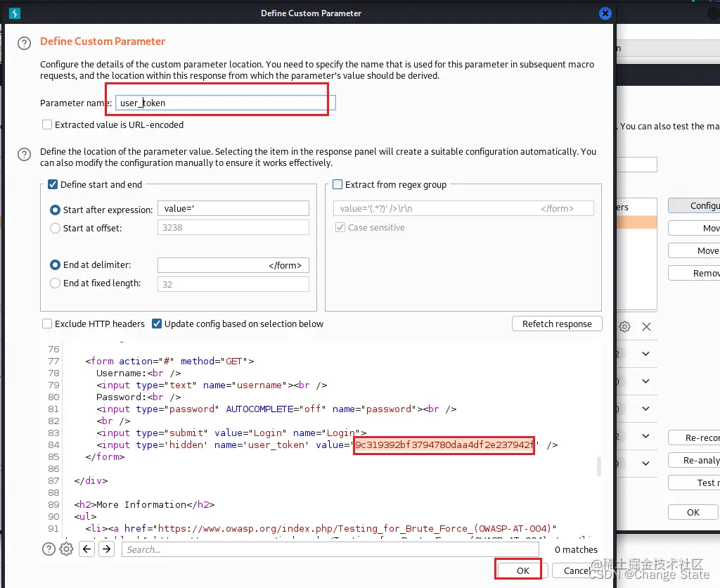Viewport: 720px width, 588px height.
Task: Click Remove button in background window
Action: point(694,273)
